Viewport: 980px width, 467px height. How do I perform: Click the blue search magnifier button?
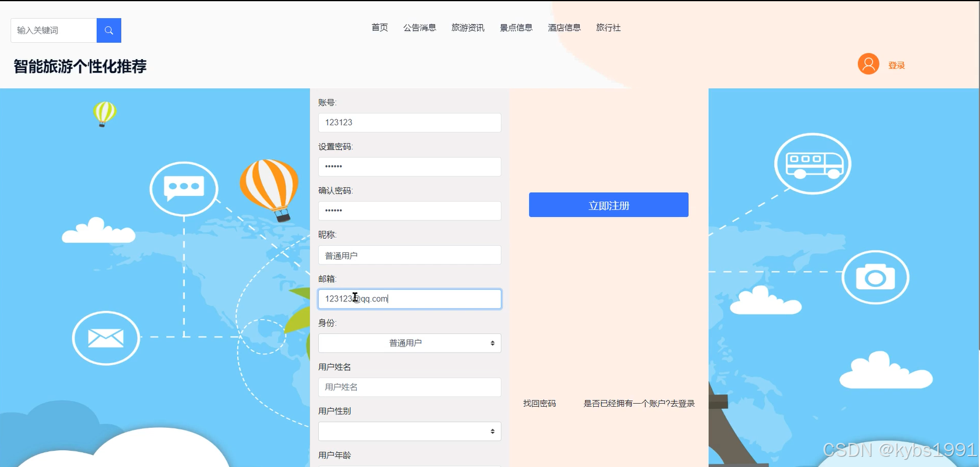[x=108, y=30]
